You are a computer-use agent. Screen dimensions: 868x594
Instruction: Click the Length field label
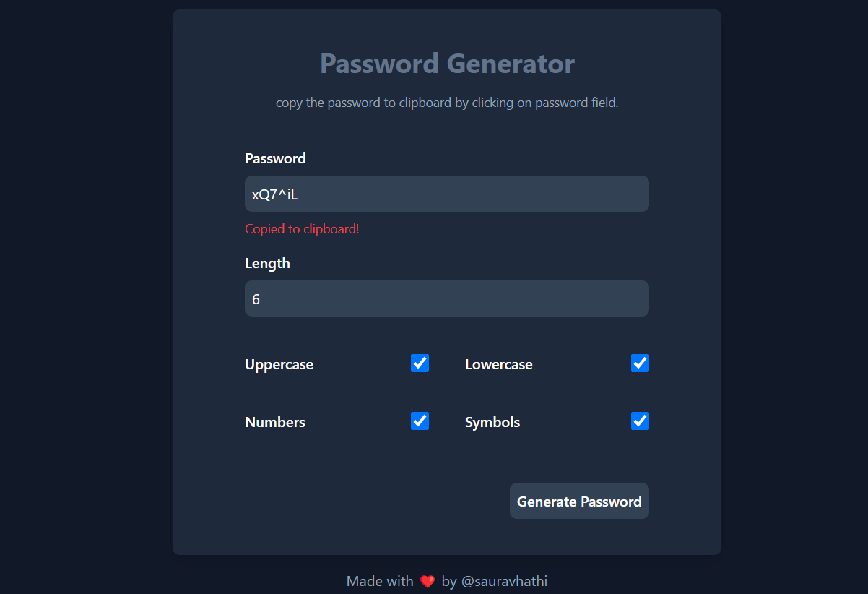(267, 263)
